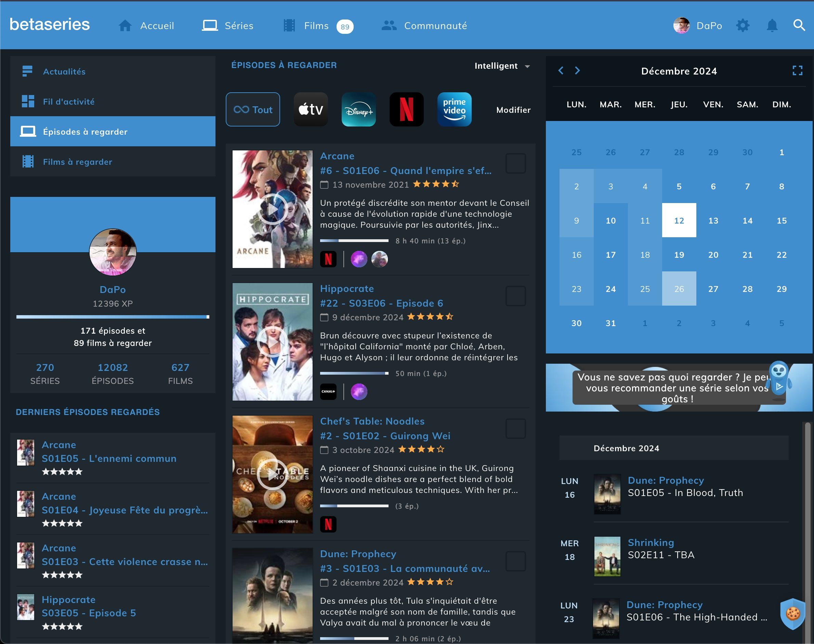Open Films à regarder in sidebar
This screenshot has height=644, width=814.
coord(77,162)
